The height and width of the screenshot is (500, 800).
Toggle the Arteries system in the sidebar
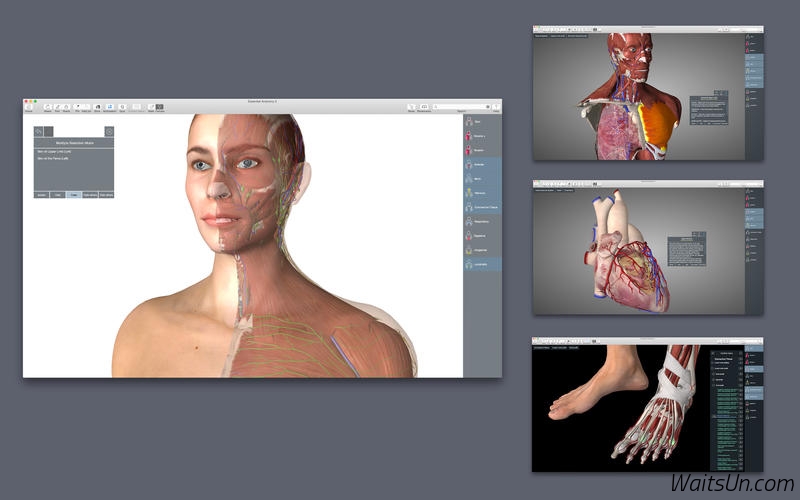point(482,165)
